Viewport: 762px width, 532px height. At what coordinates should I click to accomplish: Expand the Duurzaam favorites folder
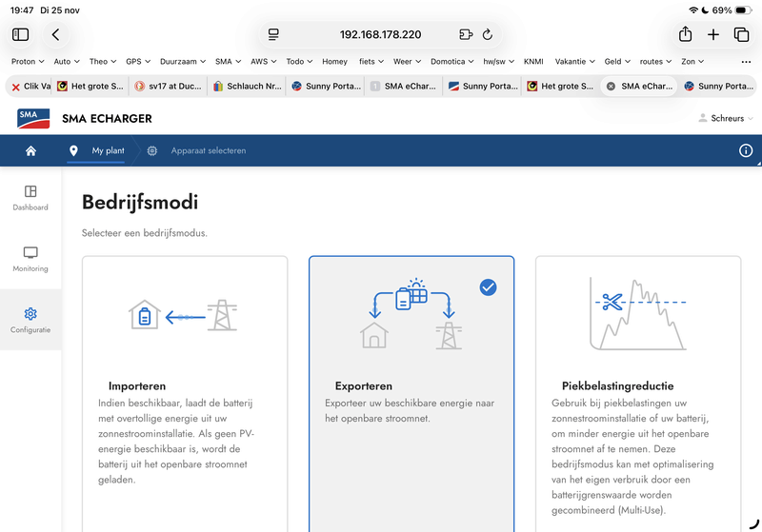tap(183, 62)
